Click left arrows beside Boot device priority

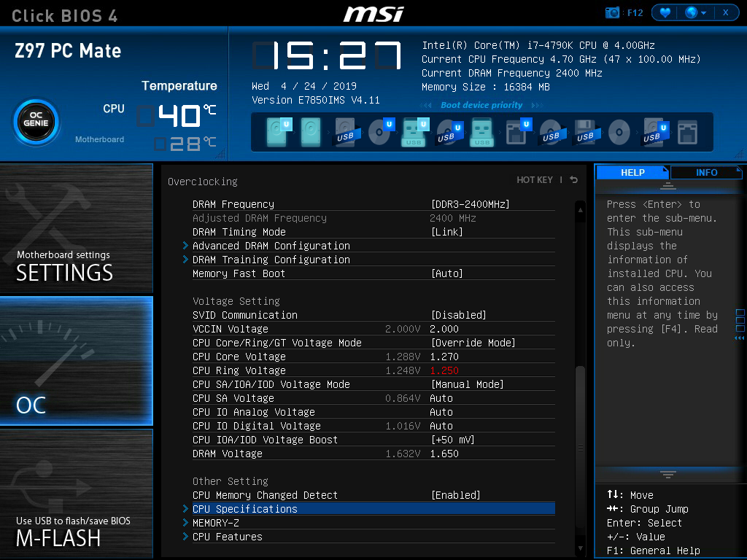pos(427,105)
